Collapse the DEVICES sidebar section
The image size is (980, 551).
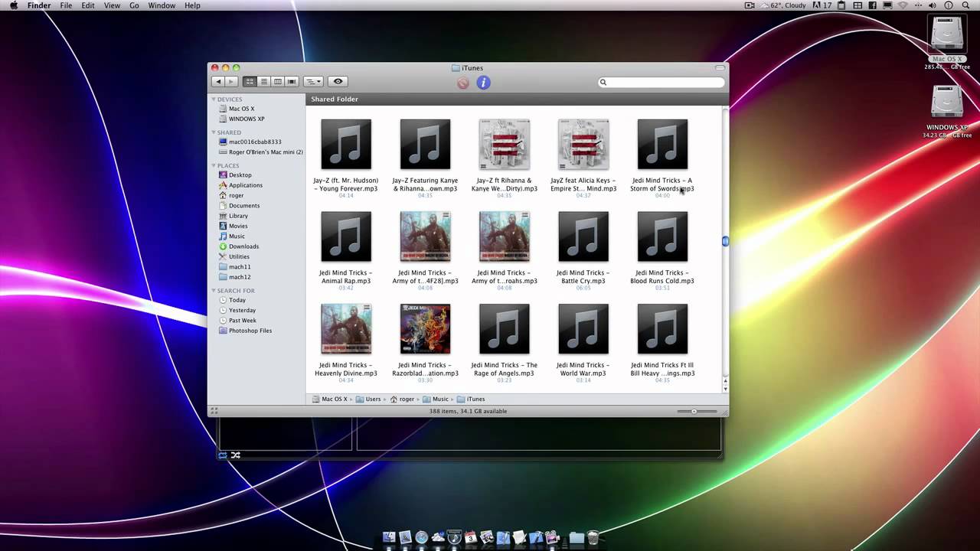(214, 99)
